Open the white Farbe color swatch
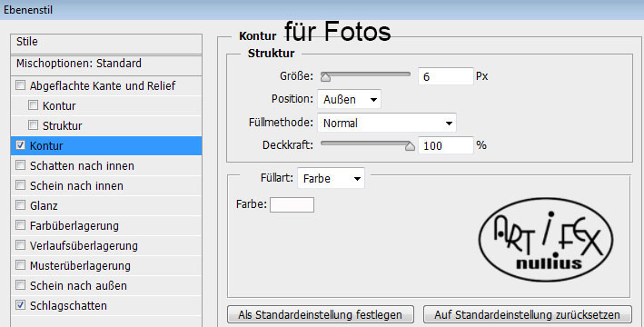Screen dimensions: 644x327 (x=292, y=204)
